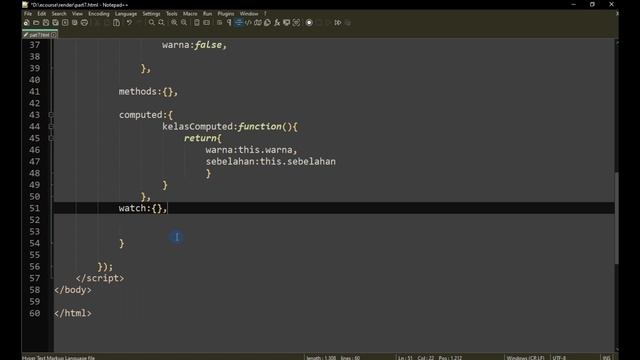
Task: Click the Windows (CR LF) status field
Action: [525, 358]
